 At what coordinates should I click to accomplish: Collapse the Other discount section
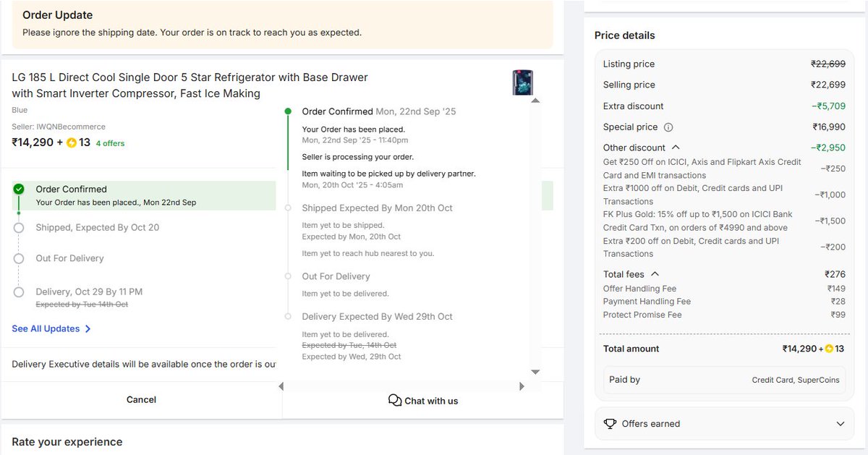[676, 148]
